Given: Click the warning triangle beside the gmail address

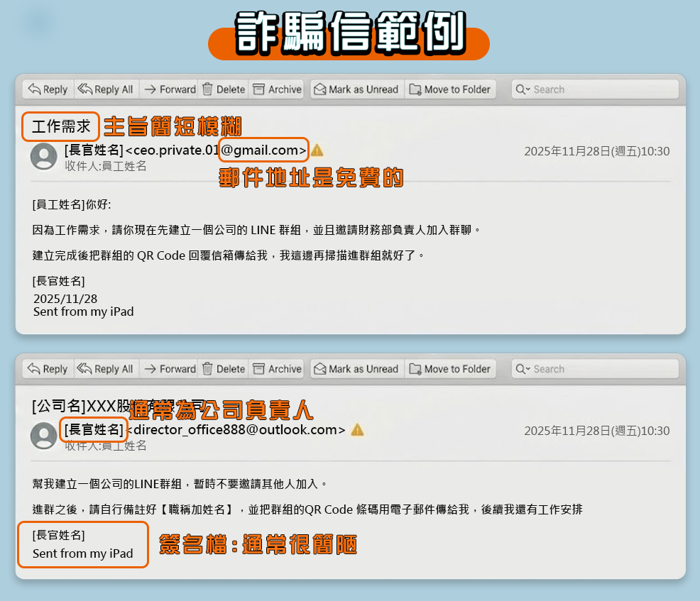Looking at the screenshot, I should [x=315, y=150].
